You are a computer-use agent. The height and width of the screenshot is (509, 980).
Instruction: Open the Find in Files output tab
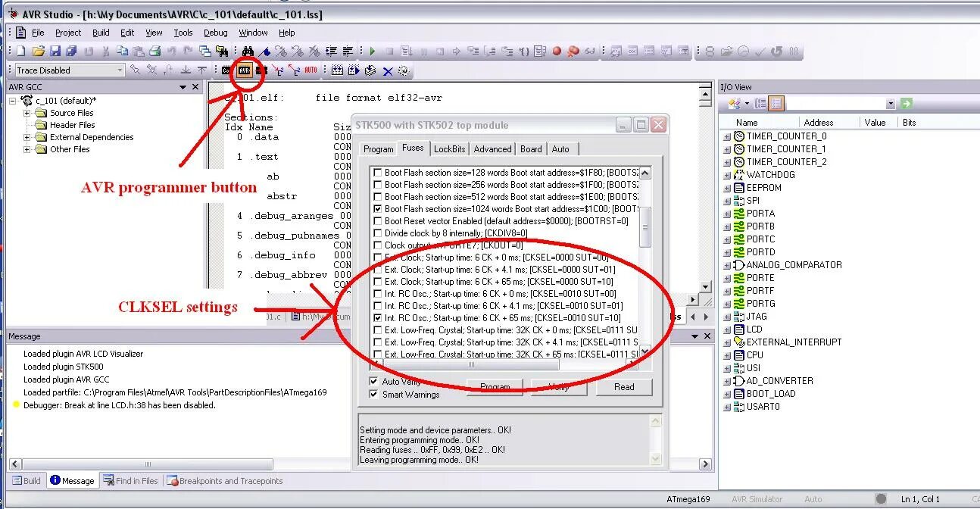coord(130,480)
